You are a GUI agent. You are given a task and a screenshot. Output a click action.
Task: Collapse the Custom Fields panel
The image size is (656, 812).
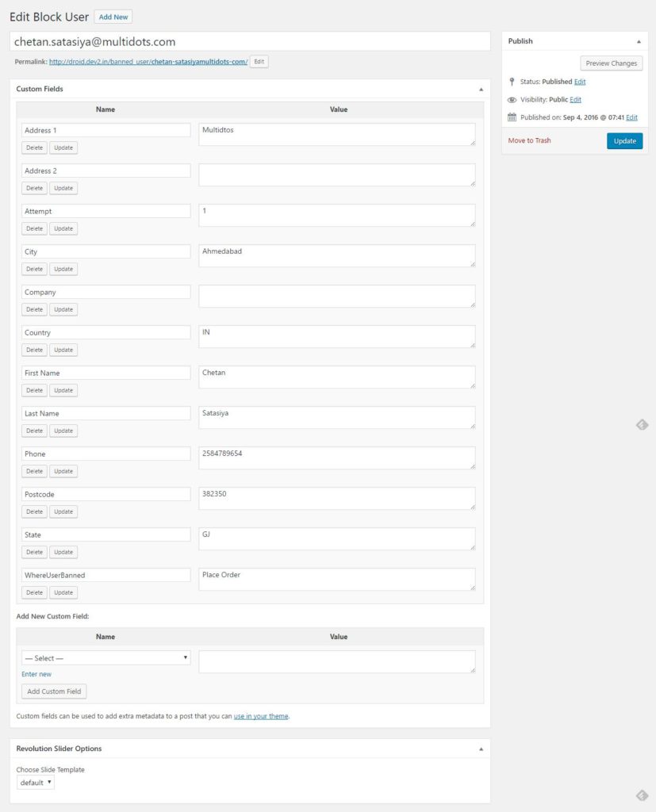point(481,89)
